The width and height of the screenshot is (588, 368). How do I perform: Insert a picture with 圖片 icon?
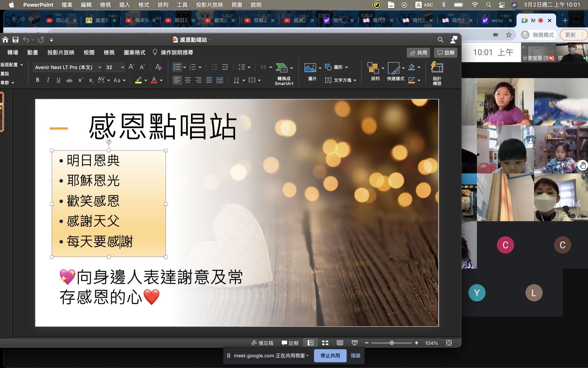pyautogui.click(x=310, y=68)
